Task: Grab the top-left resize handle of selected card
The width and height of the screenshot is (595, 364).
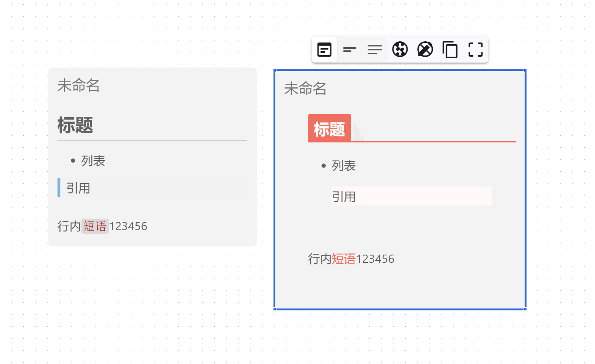Action: coord(275,71)
